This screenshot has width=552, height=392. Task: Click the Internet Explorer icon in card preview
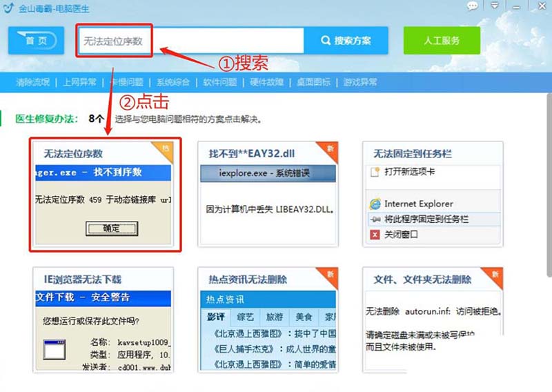coord(375,204)
